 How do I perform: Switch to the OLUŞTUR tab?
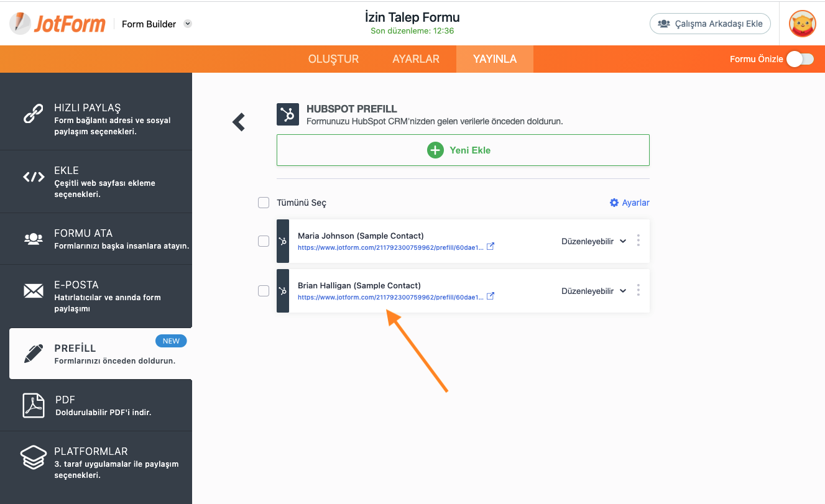click(333, 59)
